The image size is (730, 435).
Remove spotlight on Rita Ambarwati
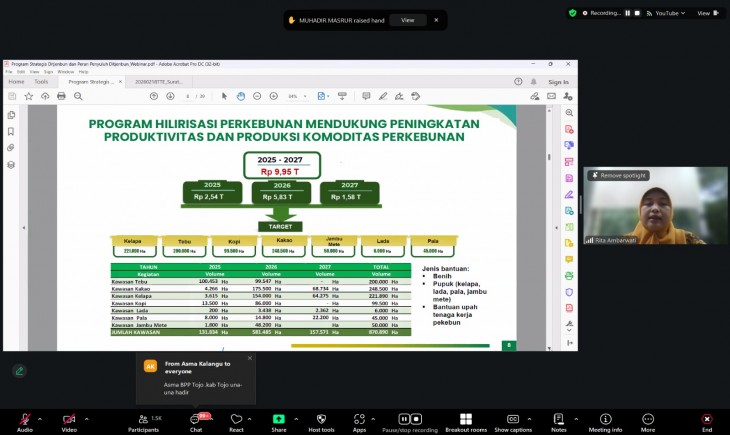click(619, 175)
